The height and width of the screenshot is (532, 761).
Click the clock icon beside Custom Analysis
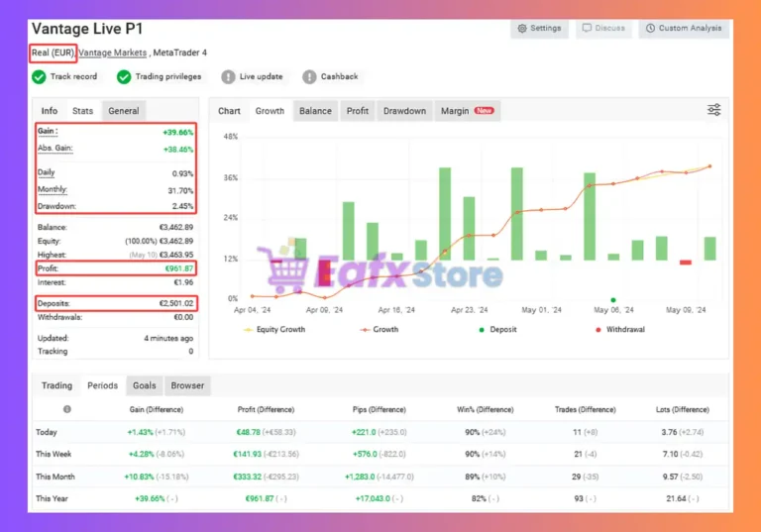pyautogui.click(x=650, y=28)
